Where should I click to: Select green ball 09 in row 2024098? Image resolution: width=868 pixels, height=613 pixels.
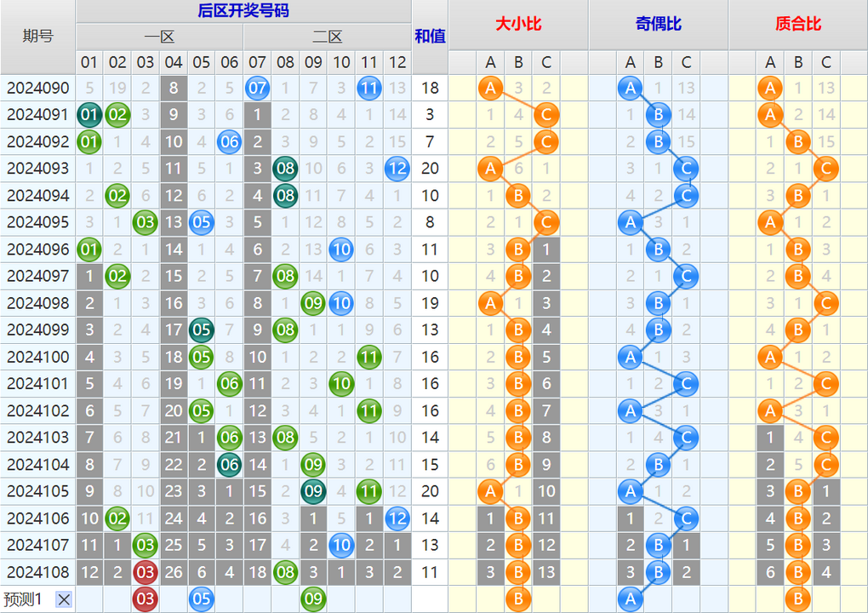coord(313,303)
